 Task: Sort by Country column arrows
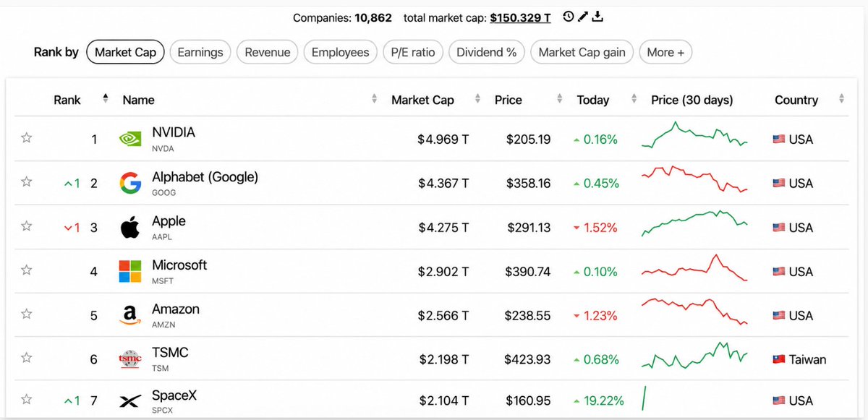(x=841, y=99)
